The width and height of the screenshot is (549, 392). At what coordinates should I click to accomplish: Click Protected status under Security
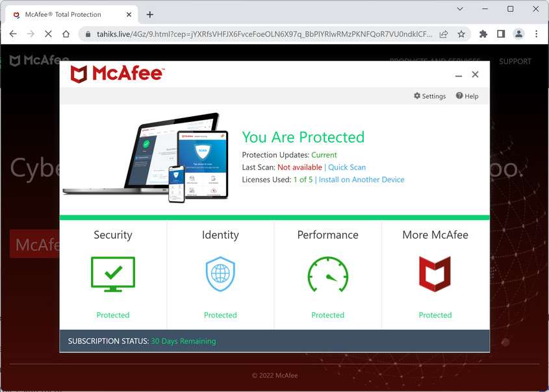point(113,315)
